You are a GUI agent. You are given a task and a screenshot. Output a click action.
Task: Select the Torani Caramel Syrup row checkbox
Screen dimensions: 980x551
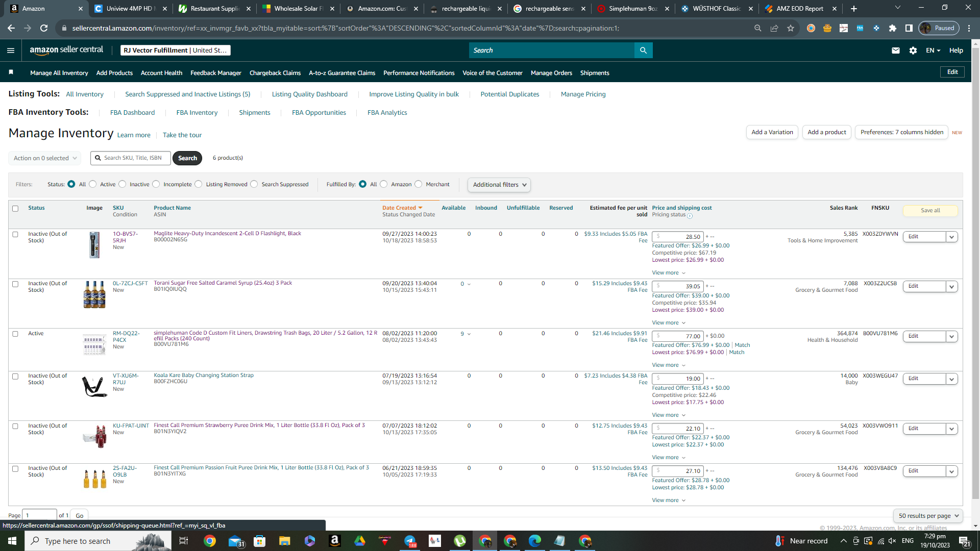15,284
